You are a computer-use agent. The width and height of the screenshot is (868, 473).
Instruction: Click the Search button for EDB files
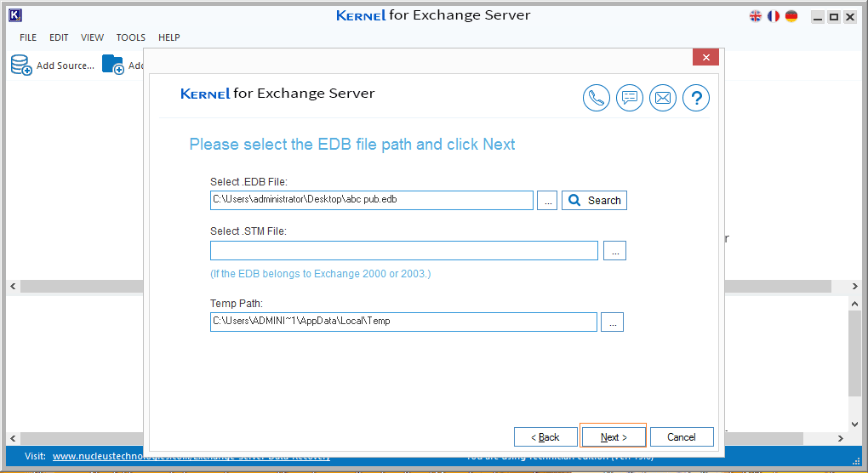coord(594,200)
